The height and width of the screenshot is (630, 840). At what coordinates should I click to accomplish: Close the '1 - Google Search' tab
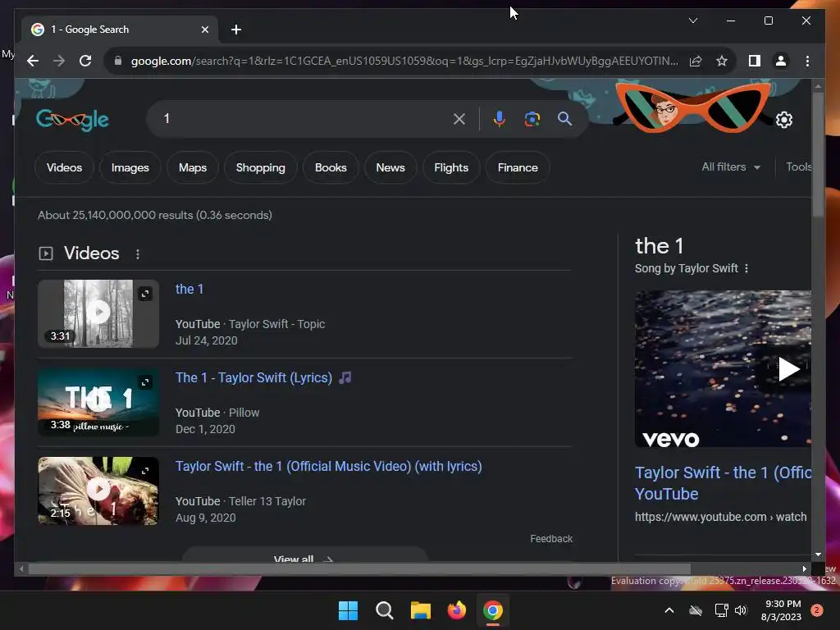[x=204, y=30]
